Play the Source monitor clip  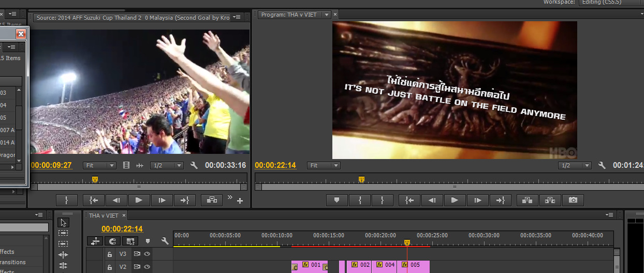click(139, 200)
